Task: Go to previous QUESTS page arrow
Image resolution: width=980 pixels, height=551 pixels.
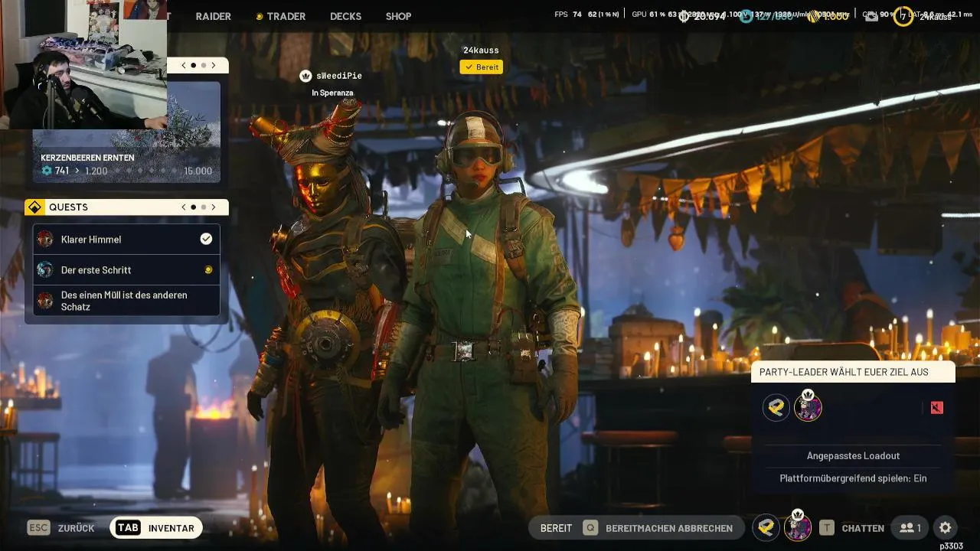Action: [184, 207]
